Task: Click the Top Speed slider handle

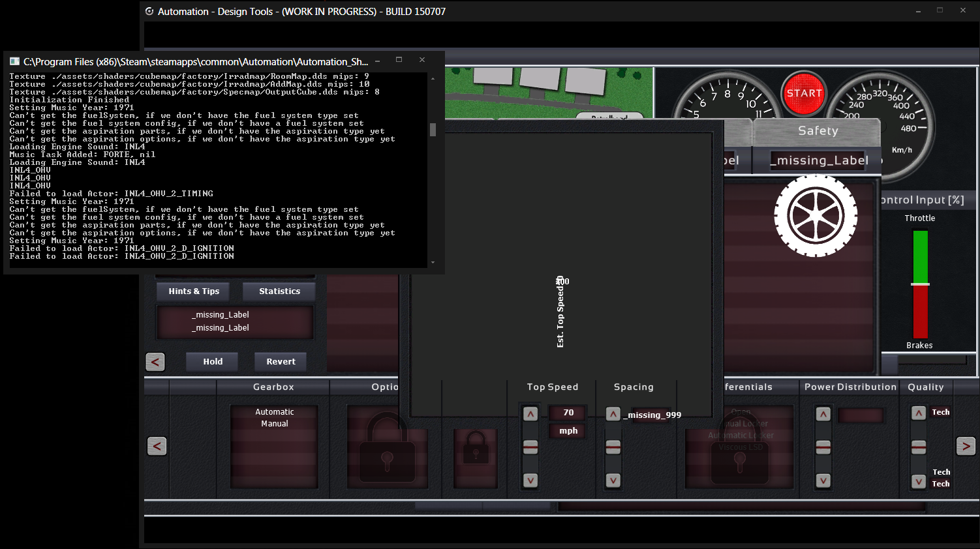Action: 530,447
